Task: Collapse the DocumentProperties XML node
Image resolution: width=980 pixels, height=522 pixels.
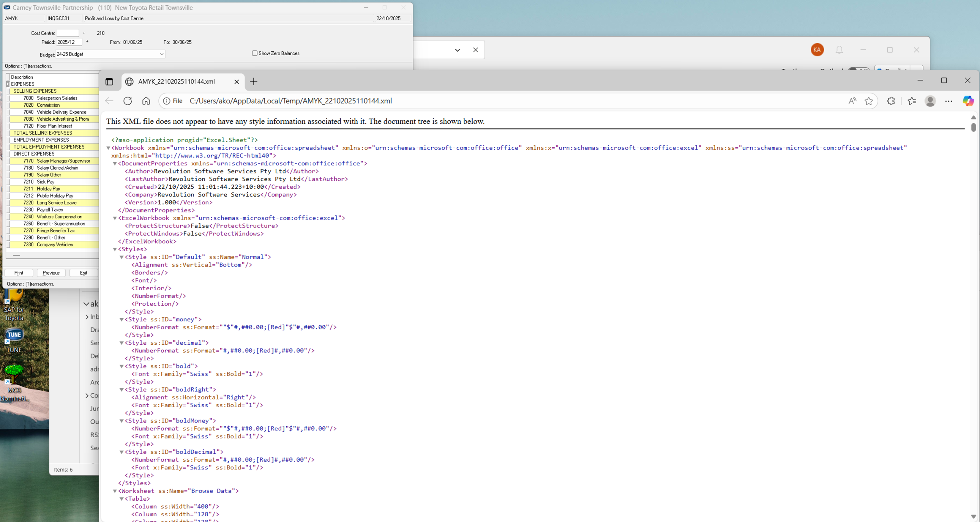Action: pyautogui.click(x=114, y=164)
